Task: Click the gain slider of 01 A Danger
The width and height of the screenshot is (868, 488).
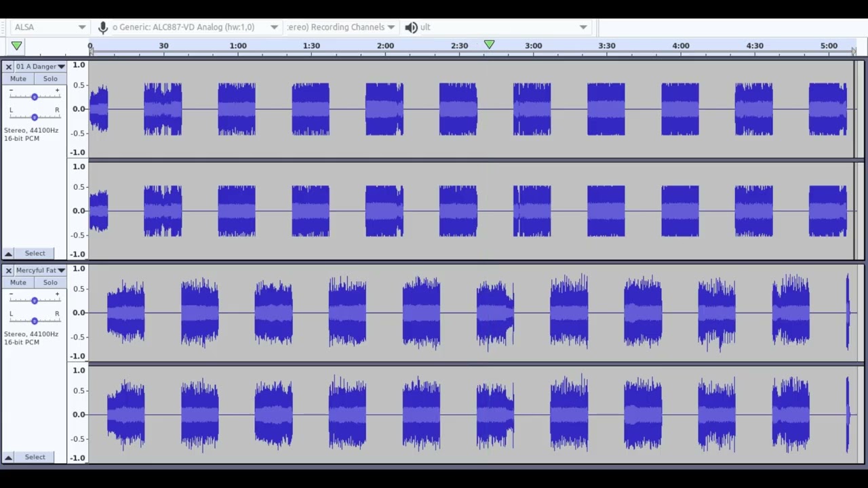Action: [34, 97]
